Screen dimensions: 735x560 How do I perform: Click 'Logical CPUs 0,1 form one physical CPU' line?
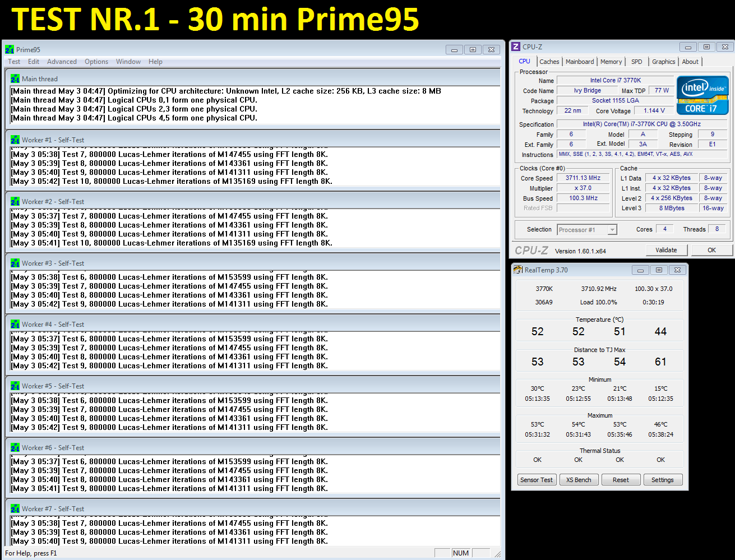click(x=134, y=100)
